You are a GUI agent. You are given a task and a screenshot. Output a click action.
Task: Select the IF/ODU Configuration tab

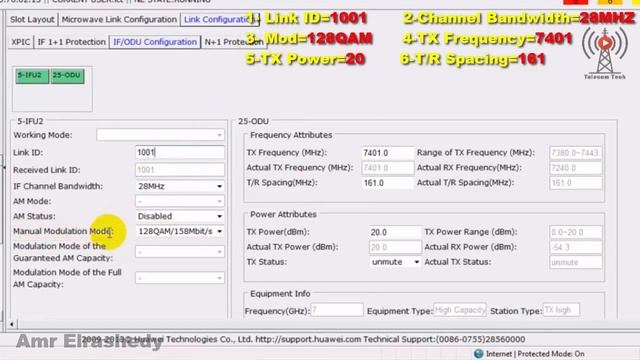click(155, 42)
